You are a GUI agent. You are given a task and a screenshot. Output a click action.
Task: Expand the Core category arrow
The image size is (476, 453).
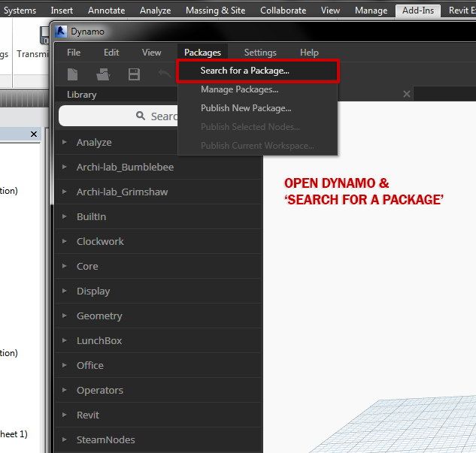tap(65, 266)
